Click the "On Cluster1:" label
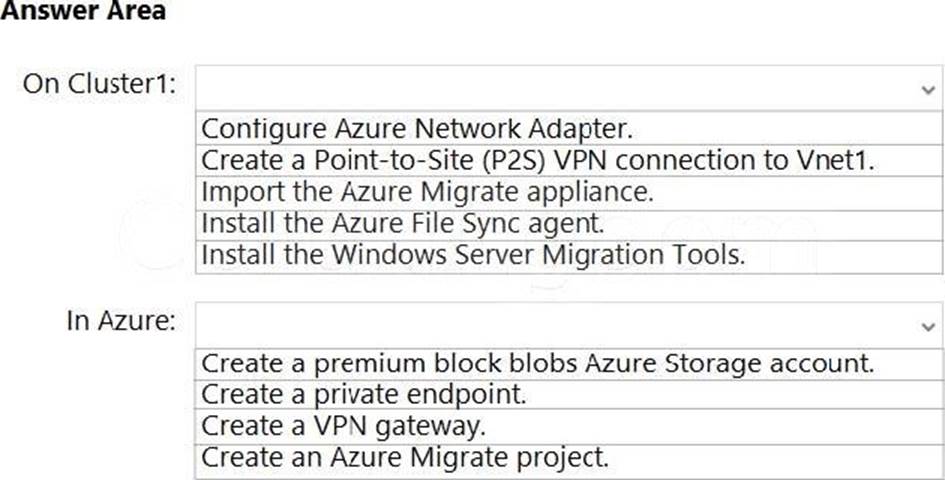The image size is (945, 480). 100,84
